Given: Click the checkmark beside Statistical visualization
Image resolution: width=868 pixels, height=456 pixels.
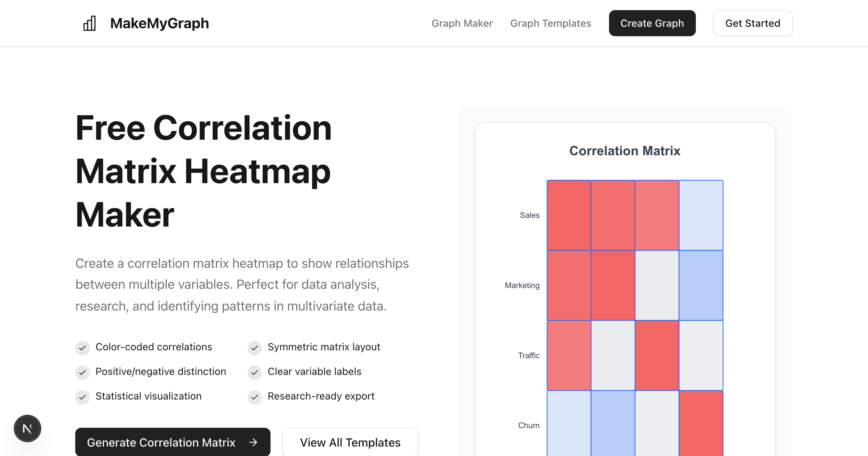Looking at the screenshot, I should click(82, 397).
